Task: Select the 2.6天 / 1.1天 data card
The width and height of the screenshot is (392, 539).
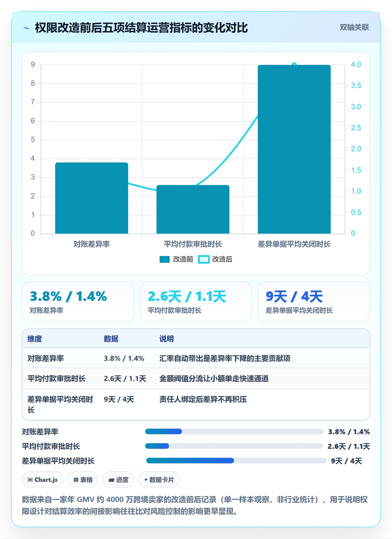Action: pyautogui.click(x=196, y=301)
